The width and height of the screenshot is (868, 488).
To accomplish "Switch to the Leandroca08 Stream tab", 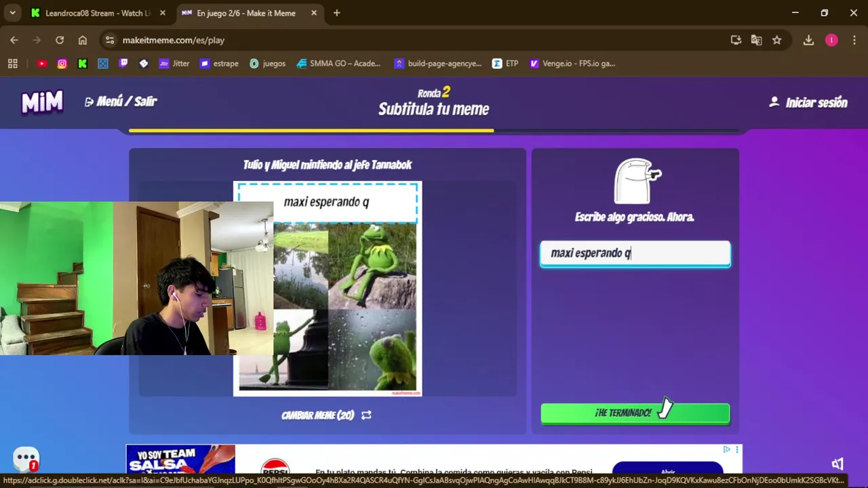I will tap(98, 13).
